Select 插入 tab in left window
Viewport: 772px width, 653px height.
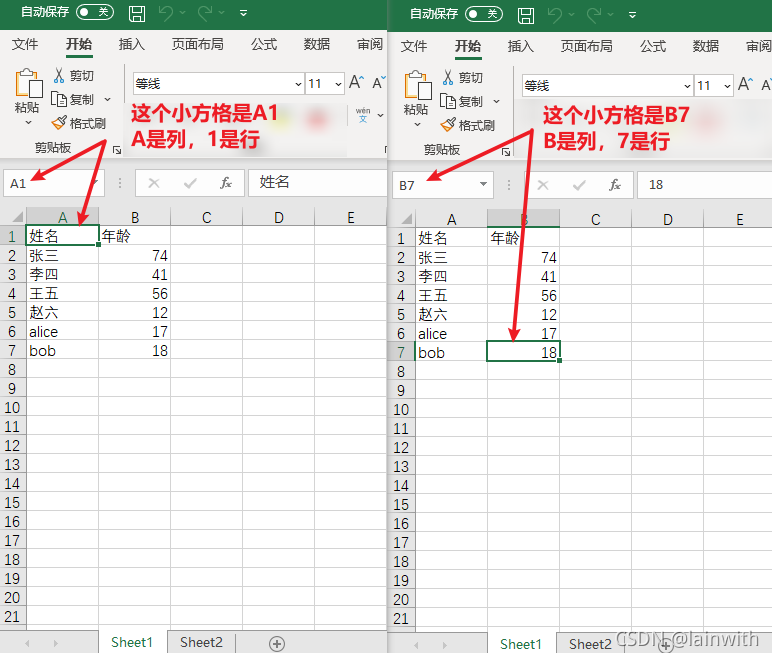[131, 44]
